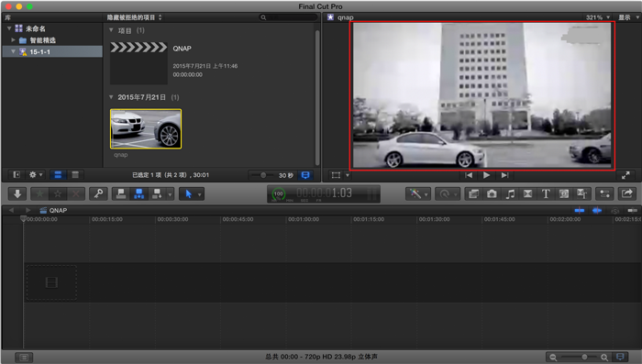
Task: Click the Import Media down-arrow button
Action: (x=17, y=193)
